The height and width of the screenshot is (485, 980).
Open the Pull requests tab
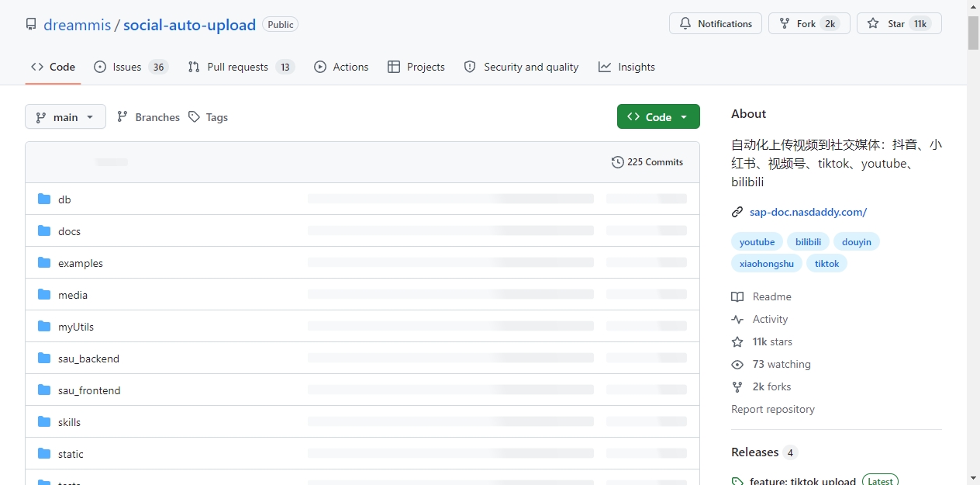[241, 67]
